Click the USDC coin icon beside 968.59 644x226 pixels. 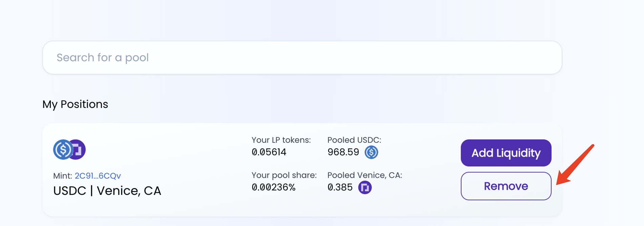click(371, 152)
